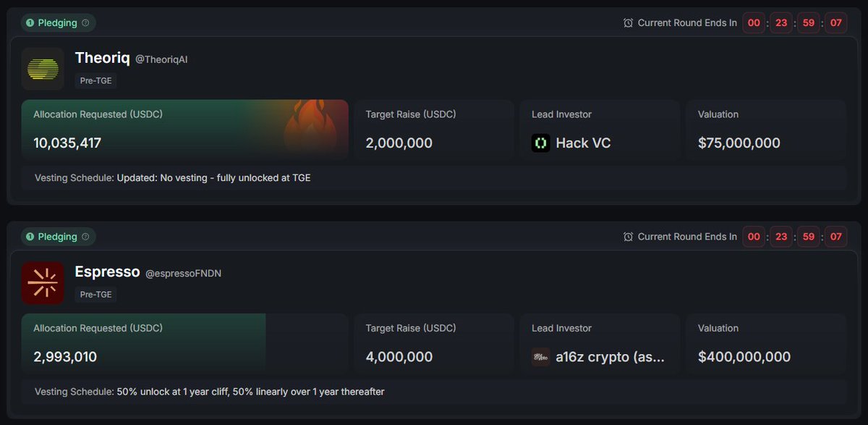Image resolution: width=868 pixels, height=425 pixels.
Task: Click the Espresso project logo
Action: (x=43, y=283)
